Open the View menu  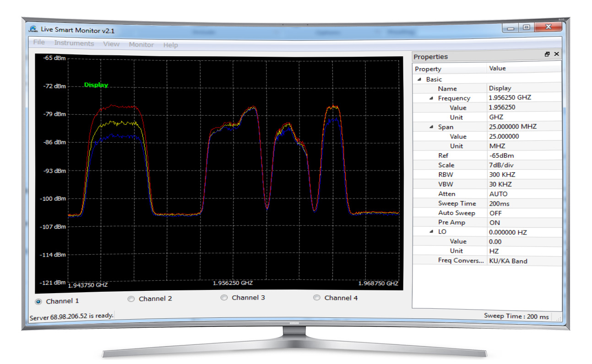pos(111,43)
